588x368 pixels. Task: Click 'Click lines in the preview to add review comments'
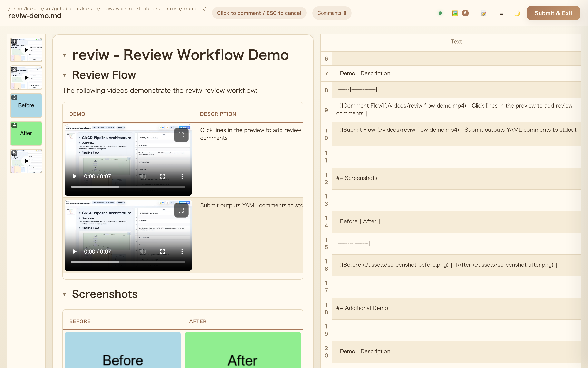(x=250, y=134)
